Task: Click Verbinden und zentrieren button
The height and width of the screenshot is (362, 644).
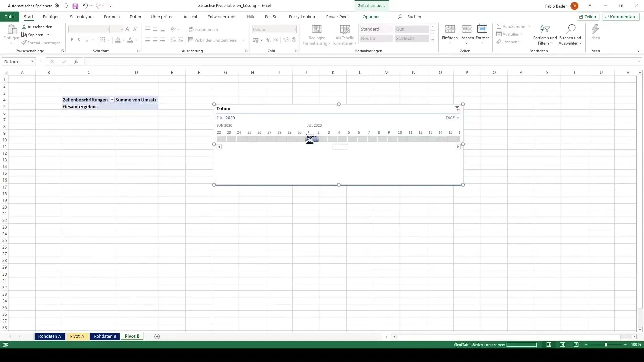Action: coord(216,40)
